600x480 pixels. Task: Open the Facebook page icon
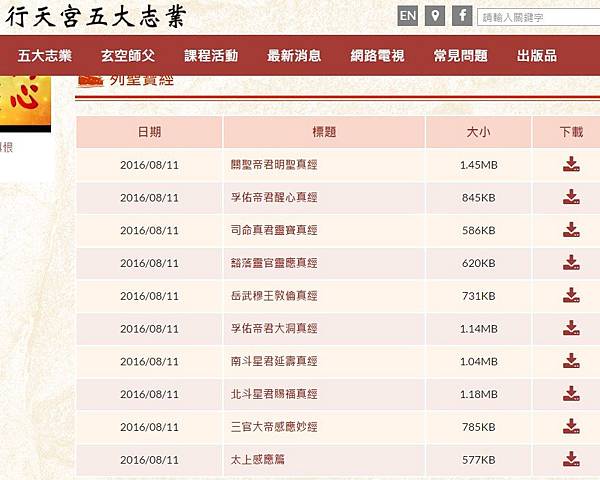tap(462, 16)
